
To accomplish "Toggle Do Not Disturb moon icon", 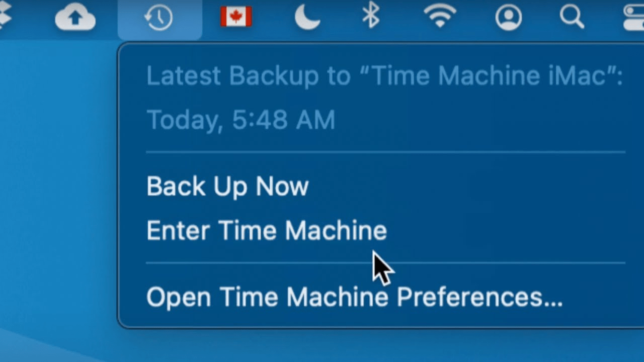I will 307,18.
